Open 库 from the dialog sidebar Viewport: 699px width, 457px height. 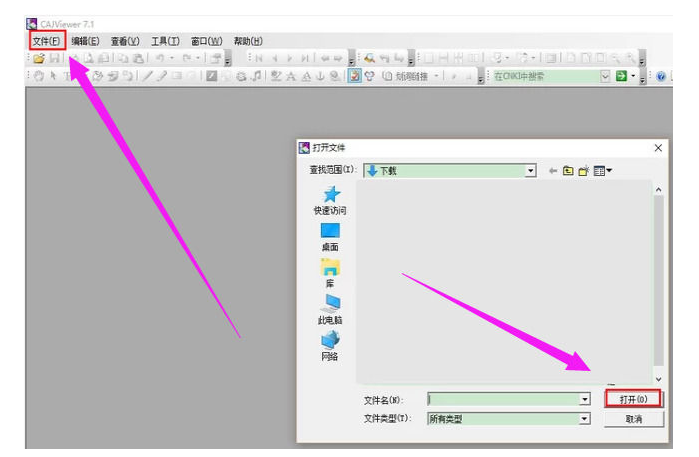330,273
